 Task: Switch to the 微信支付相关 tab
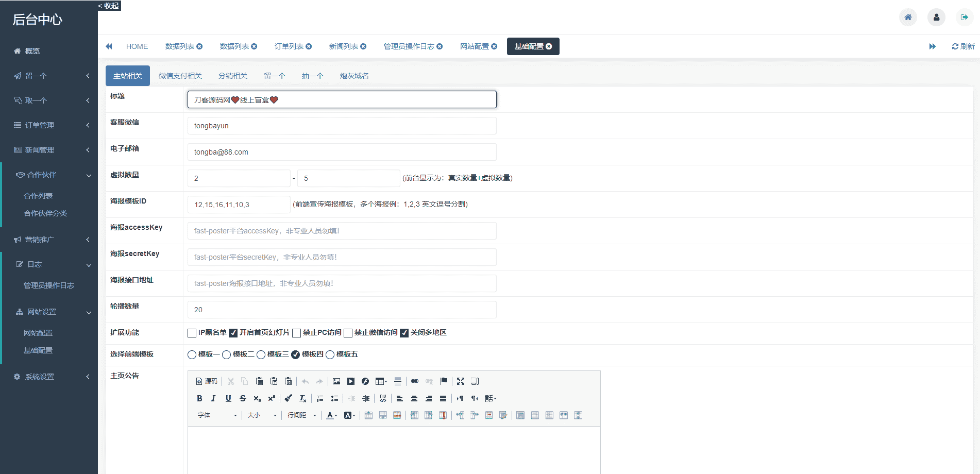tap(180, 76)
